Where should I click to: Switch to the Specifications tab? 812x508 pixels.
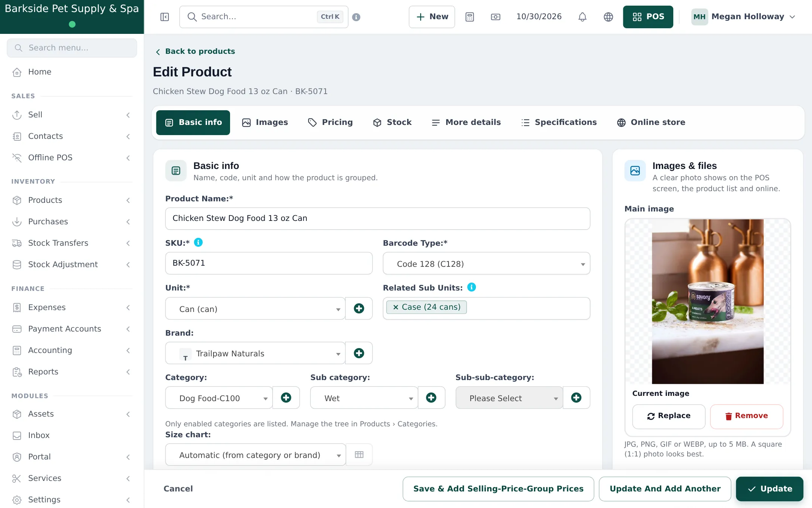[x=559, y=122]
